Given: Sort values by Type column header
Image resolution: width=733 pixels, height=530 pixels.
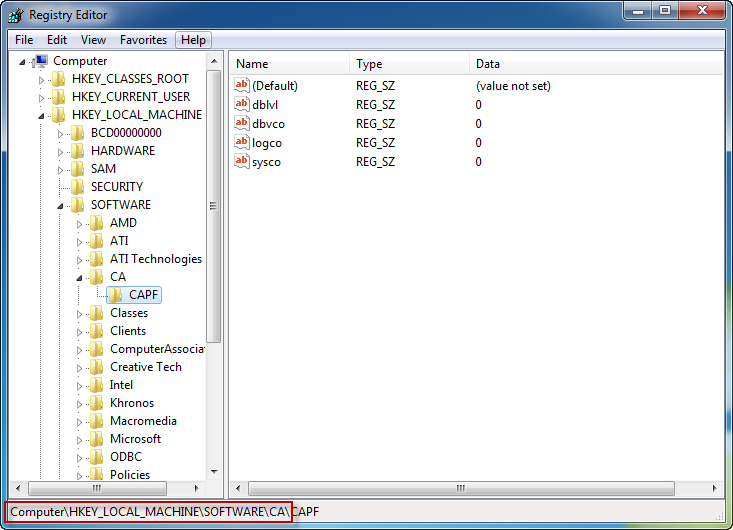Looking at the screenshot, I should click(409, 64).
